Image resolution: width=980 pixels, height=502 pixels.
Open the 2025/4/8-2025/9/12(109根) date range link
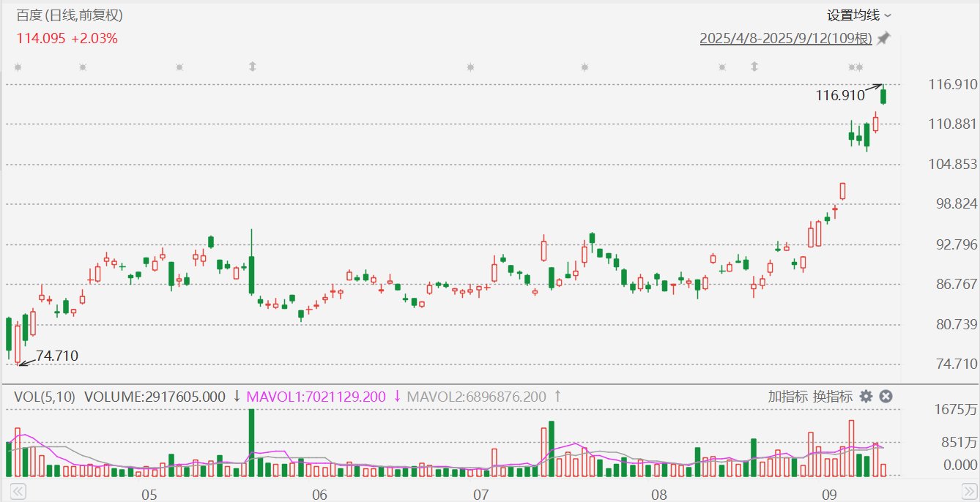pos(787,39)
